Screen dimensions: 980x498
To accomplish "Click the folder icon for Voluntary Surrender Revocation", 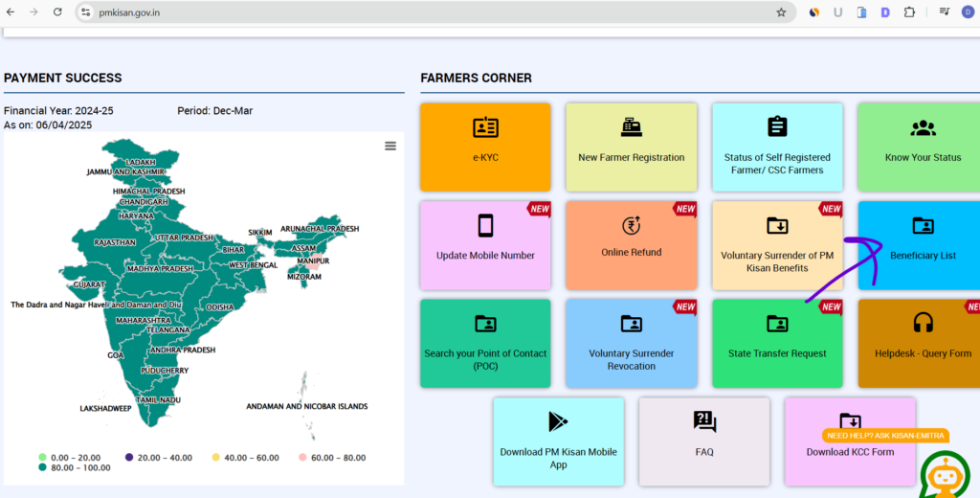I will click(632, 324).
